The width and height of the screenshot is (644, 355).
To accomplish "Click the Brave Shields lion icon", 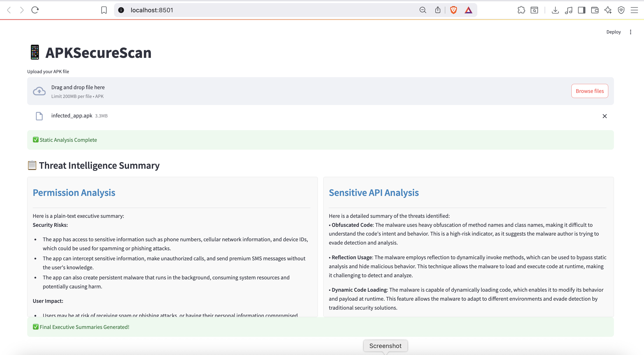I will [454, 10].
